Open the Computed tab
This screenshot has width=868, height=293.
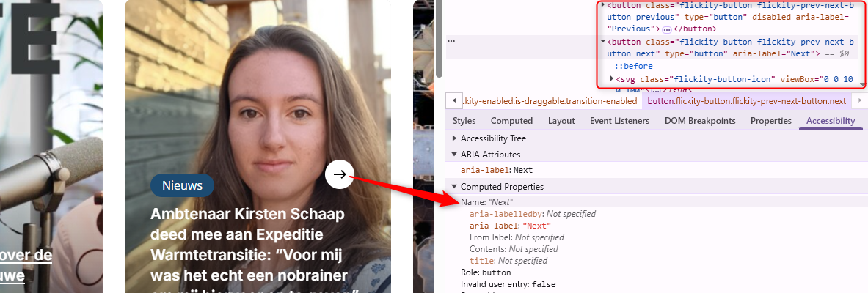[511, 121]
